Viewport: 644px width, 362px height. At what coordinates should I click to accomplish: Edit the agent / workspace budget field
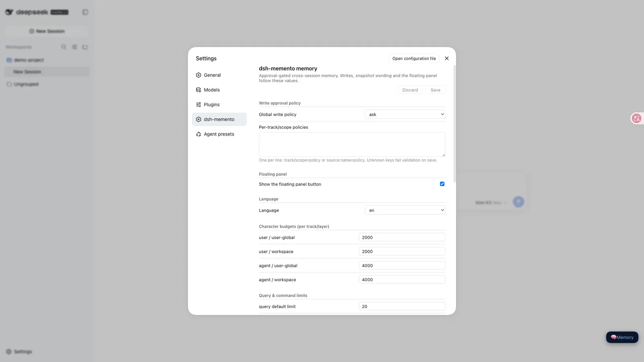pyautogui.click(x=402, y=280)
